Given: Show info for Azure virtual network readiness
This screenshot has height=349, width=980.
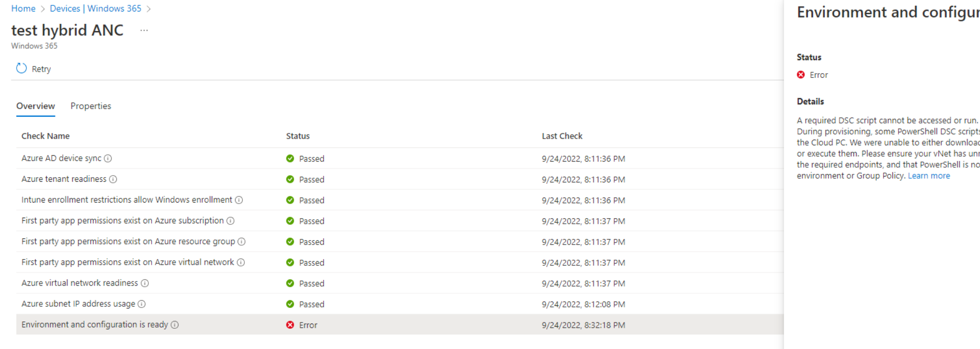Looking at the screenshot, I should (x=145, y=283).
